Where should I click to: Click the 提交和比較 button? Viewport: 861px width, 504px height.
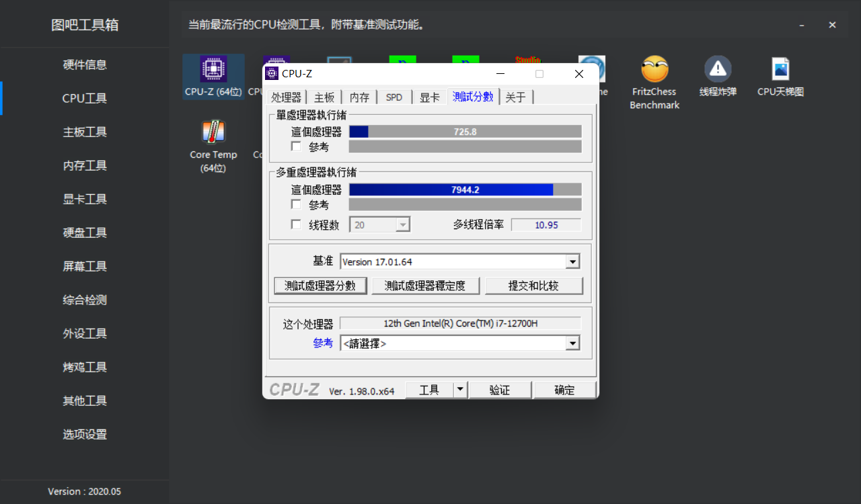point(533,286)
